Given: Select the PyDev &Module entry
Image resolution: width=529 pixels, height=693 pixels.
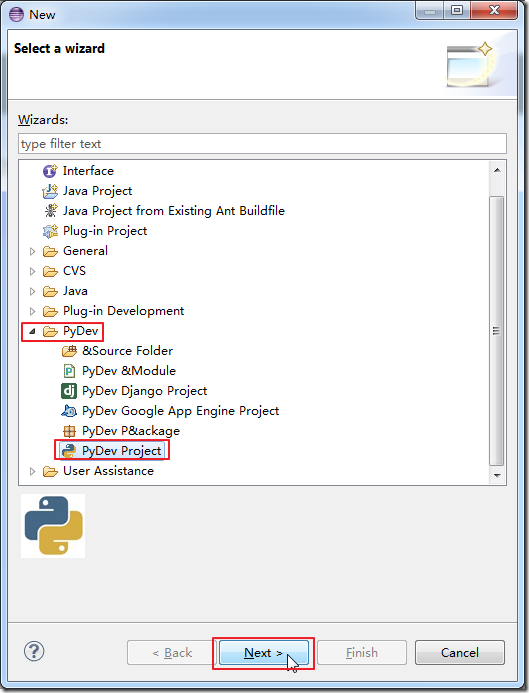Looking at the screenshot, I should tap(129, 371).
